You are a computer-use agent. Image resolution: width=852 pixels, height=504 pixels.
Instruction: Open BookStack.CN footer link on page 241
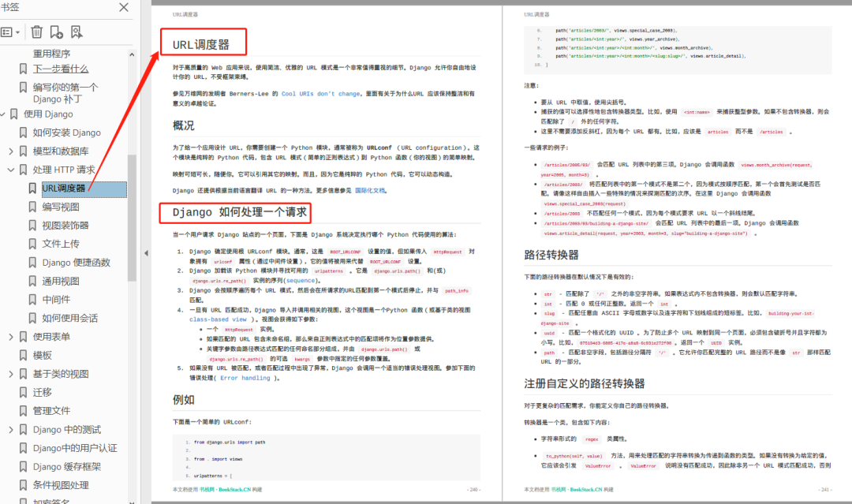pyautogui.click(x=585, y=489)
